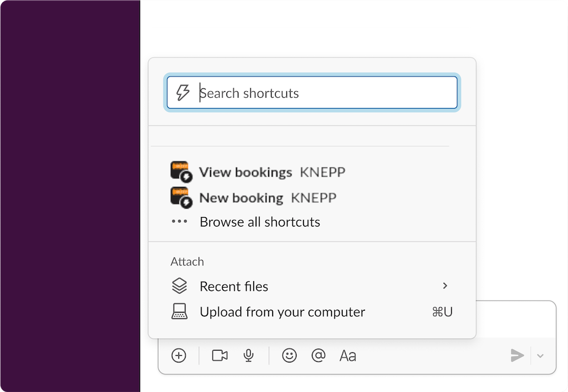Screen dimensions: 568x392
Task: Click the plus attach button in composer
Action: click(x=178, y=355)
